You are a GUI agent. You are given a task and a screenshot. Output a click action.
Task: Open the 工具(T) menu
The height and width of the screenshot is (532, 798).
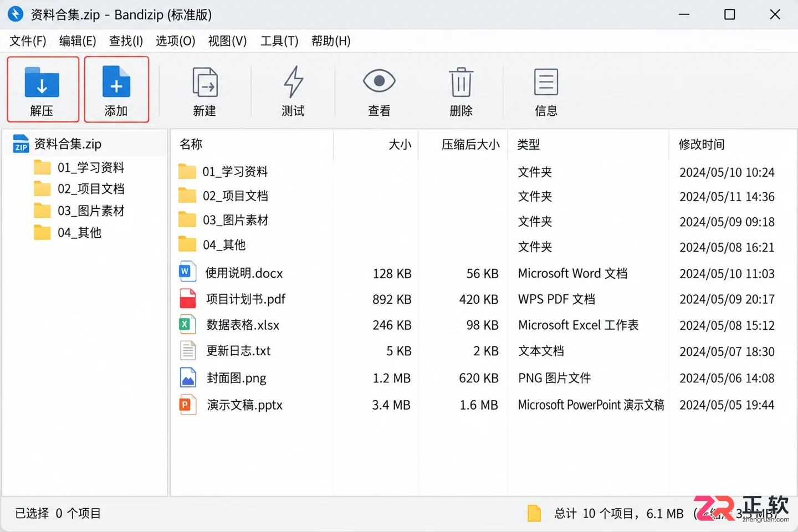click(279, 41)
